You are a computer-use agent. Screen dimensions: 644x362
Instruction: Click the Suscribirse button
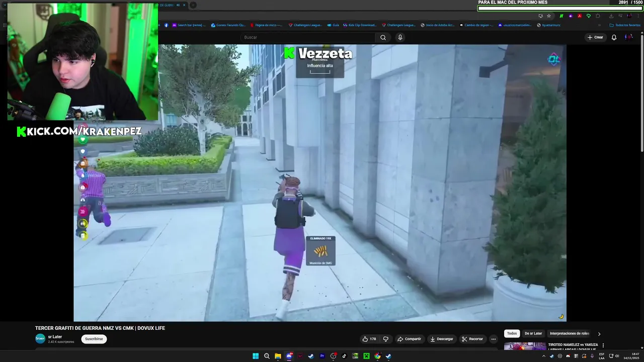pyautogui.click(x=94, y=339)
